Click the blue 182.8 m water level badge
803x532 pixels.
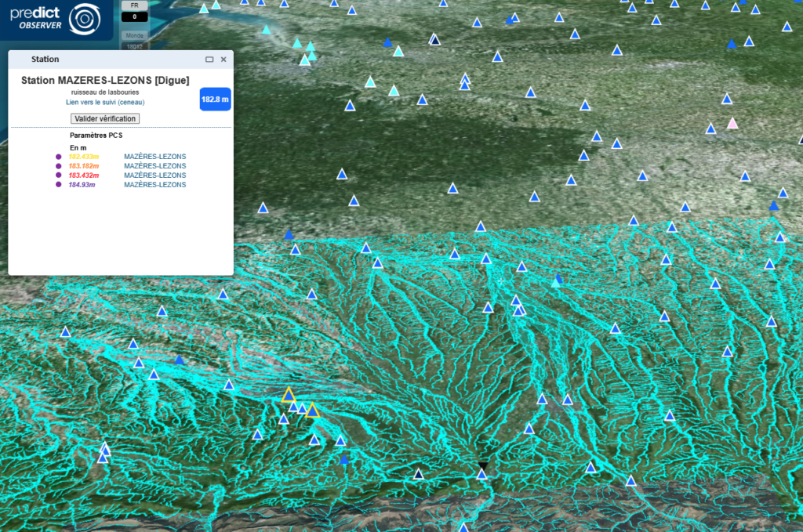[x=215, y=99]
